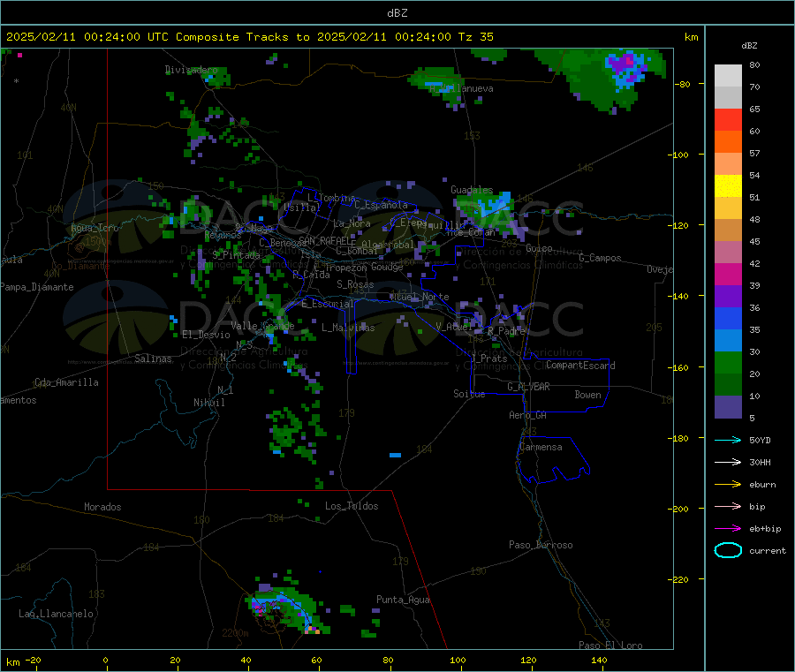Click the G_Campos map label
Image resolution: width=795 pixels, height=672 pixels.
click(600, 258)
